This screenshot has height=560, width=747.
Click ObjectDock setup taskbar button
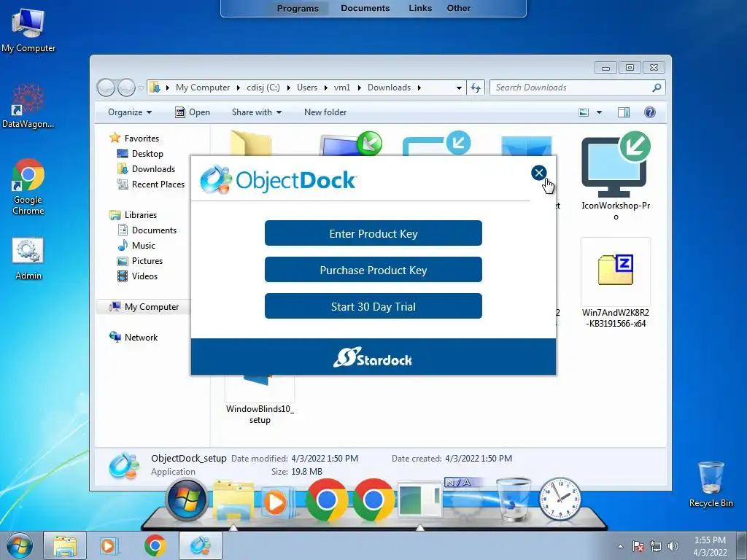(200, 546)
